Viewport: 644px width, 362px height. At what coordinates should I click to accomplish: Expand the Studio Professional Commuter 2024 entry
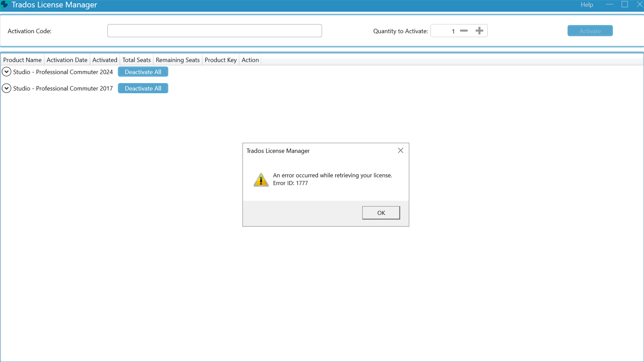[6, 72]
